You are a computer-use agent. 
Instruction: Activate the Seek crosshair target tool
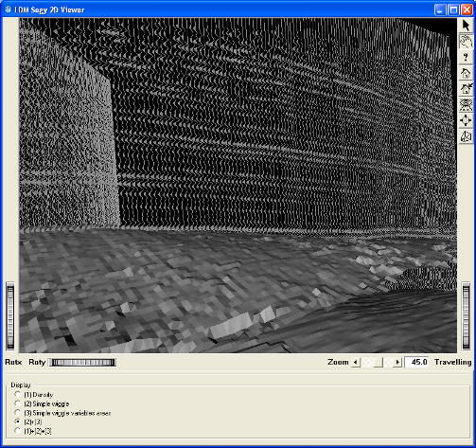point(466,120)
